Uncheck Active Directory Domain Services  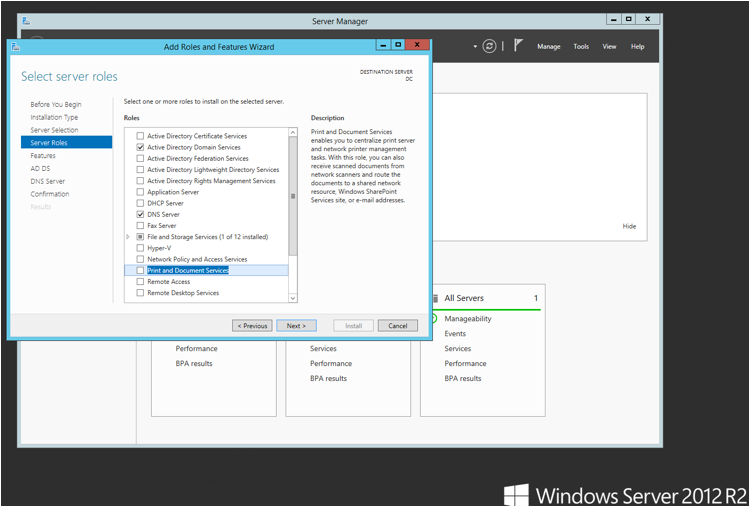click(x=140, y=147)
